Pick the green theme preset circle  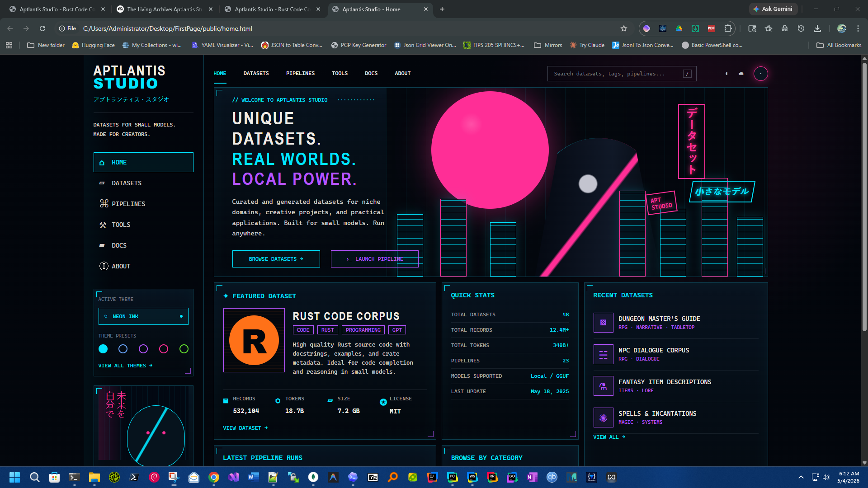coord(184,349)
